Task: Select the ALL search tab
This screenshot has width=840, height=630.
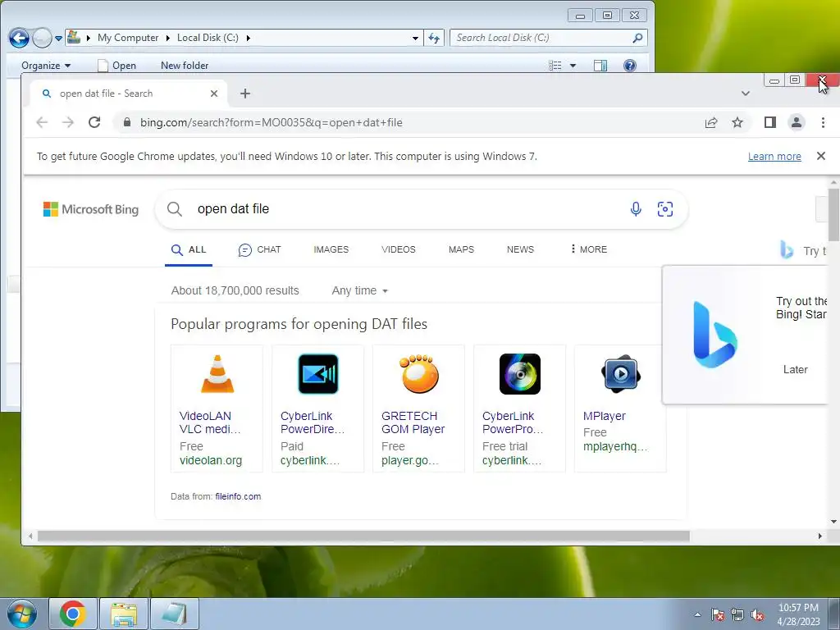Action: [x=189, y=249]
